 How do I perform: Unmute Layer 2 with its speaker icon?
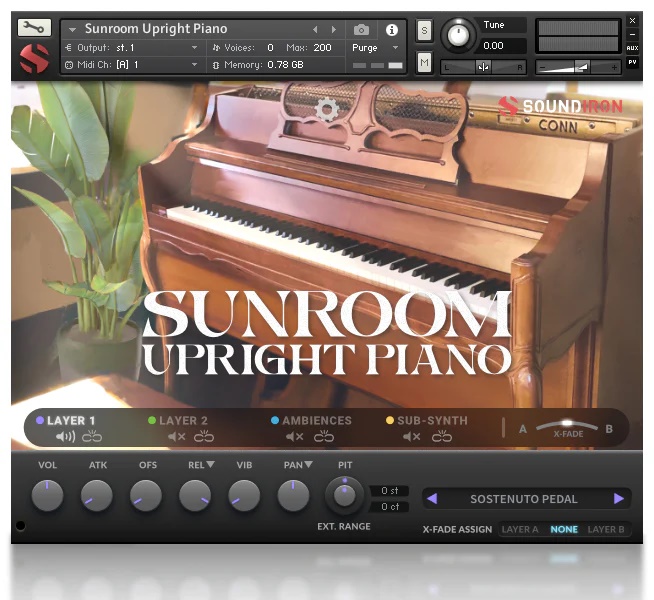(x=177, y=437)
